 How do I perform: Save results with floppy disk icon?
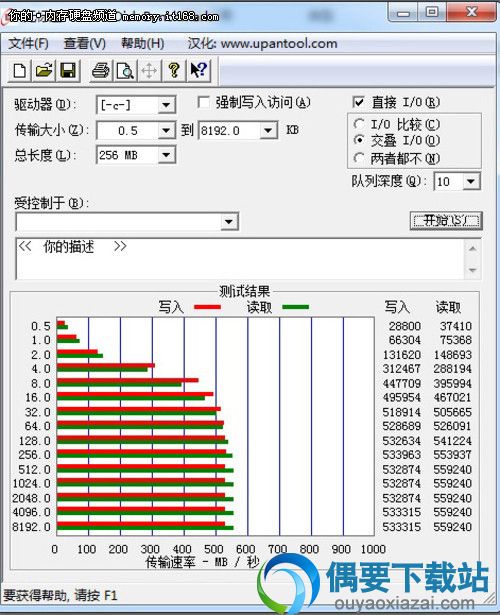pyautogui.click(x=68, y=71)
